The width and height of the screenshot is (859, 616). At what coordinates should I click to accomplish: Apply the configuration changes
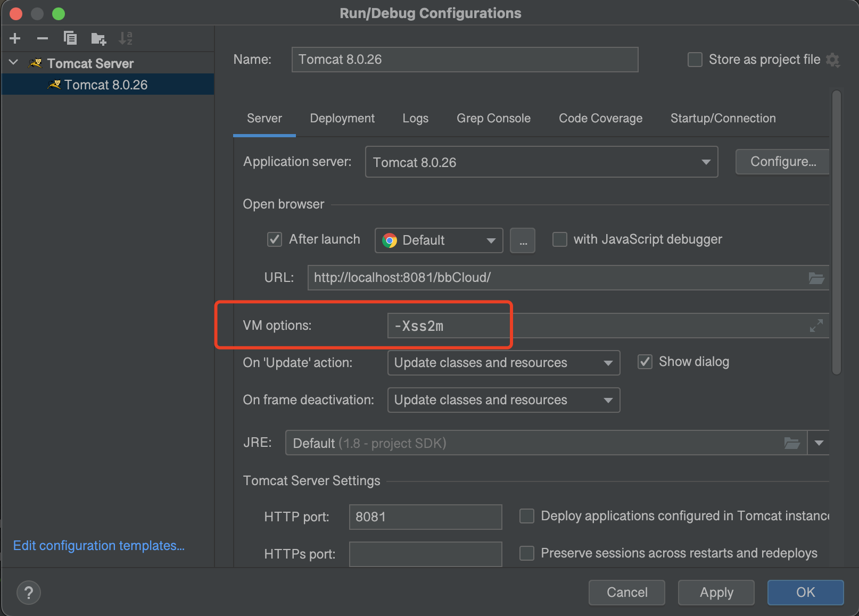pos(716,592)
